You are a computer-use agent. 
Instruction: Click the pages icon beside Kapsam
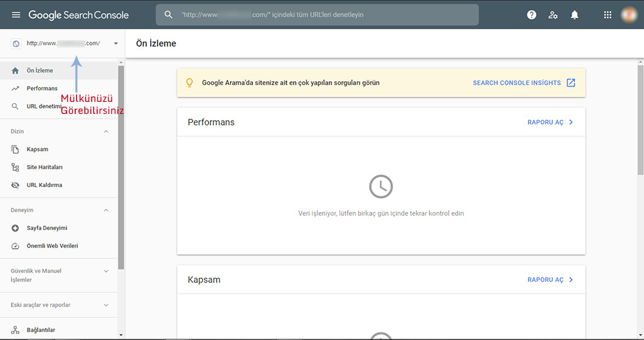click(15, 150)
